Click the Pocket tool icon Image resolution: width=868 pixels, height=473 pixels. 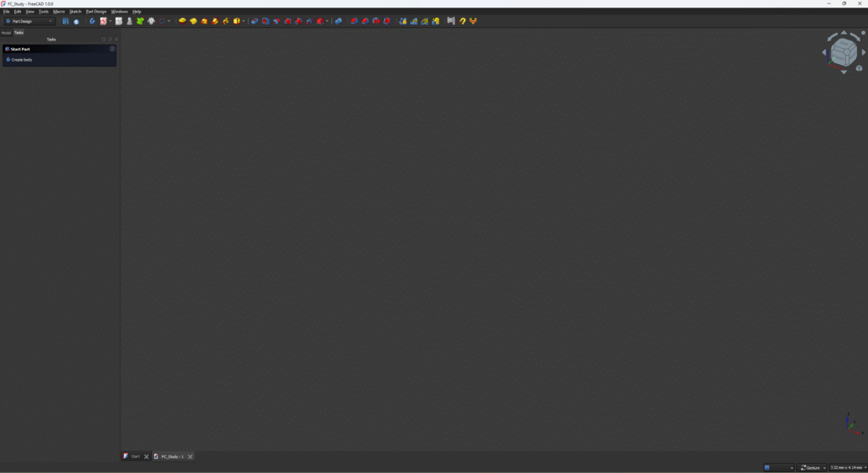pyautogui.click(x=255, y=21)
